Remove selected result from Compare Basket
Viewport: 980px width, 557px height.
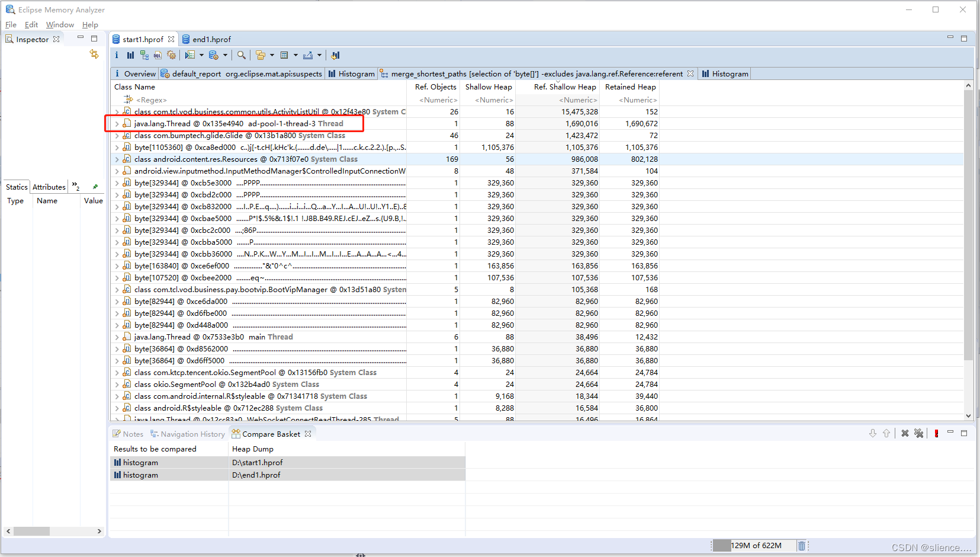pos(905,433)
